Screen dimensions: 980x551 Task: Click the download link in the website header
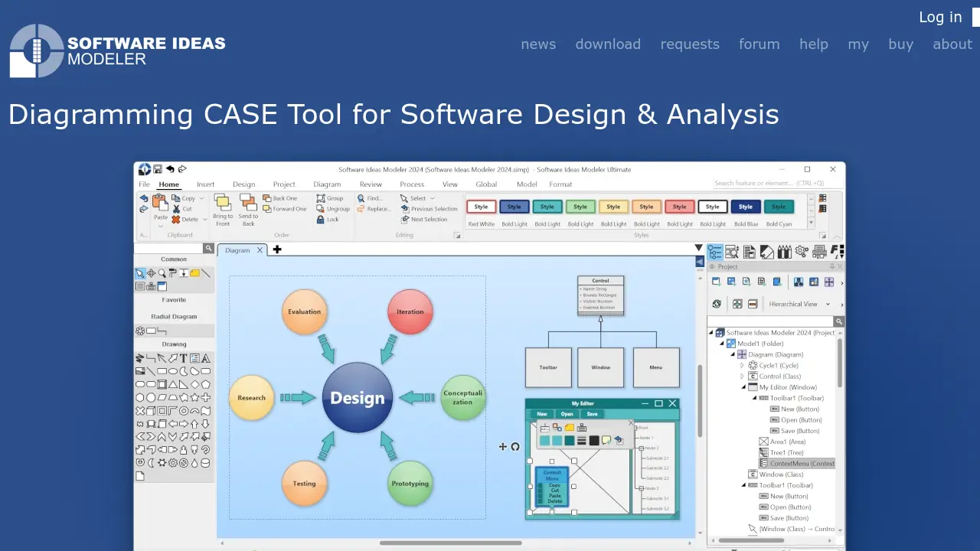click(608, 44)
